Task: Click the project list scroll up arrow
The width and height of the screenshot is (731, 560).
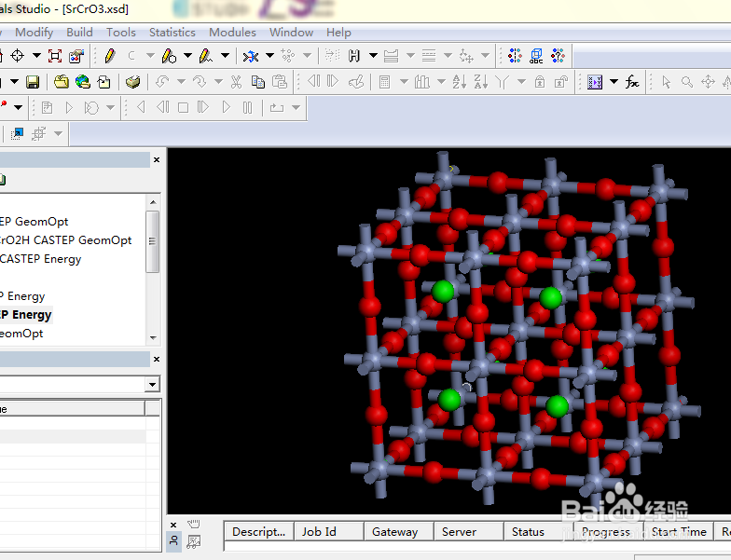Action: point(153,202)
